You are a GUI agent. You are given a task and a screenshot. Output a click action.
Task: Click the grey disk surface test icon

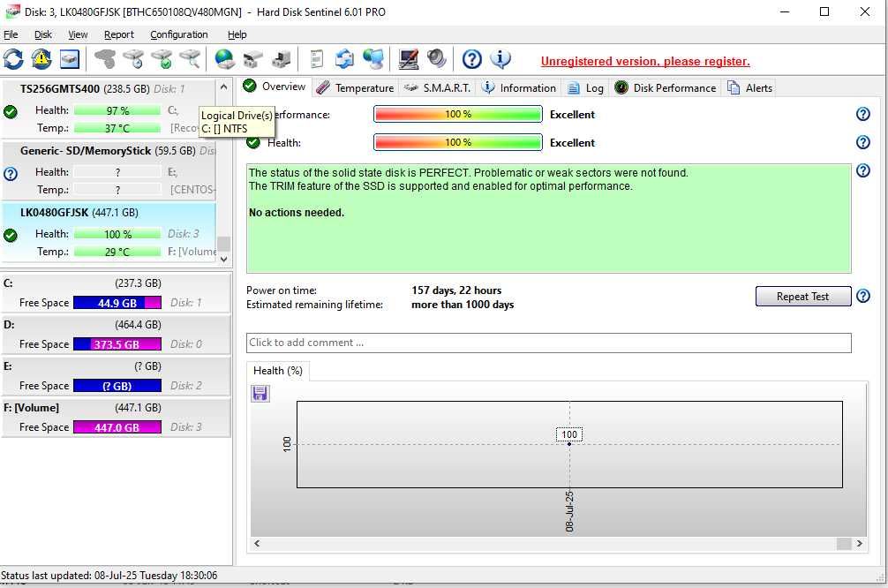click(105, 59)
